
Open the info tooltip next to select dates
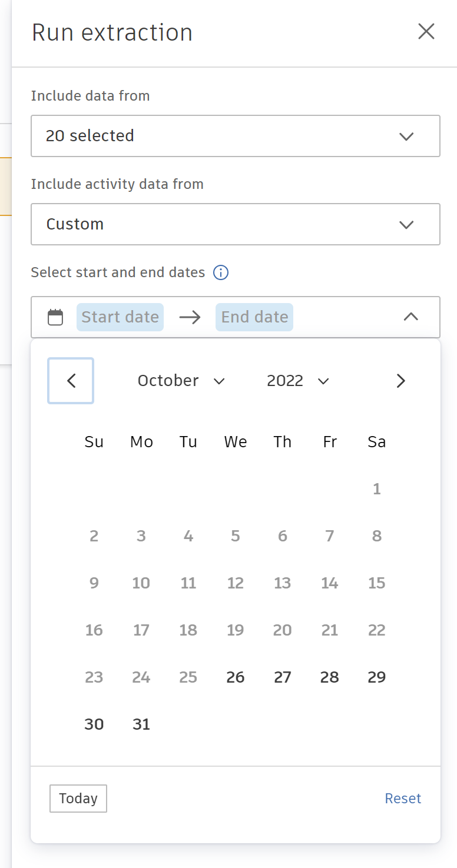tap(220, 272)
